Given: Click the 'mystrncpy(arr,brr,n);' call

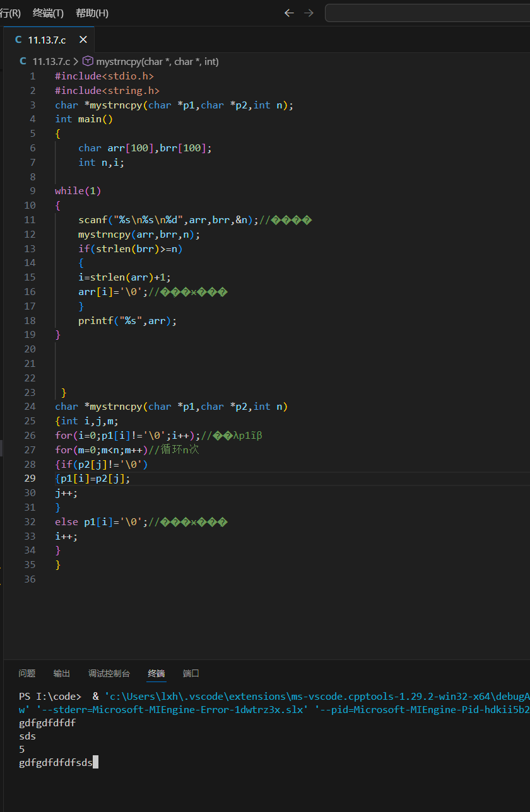Looking at the screenshot, I should click(x=139, y=235).
